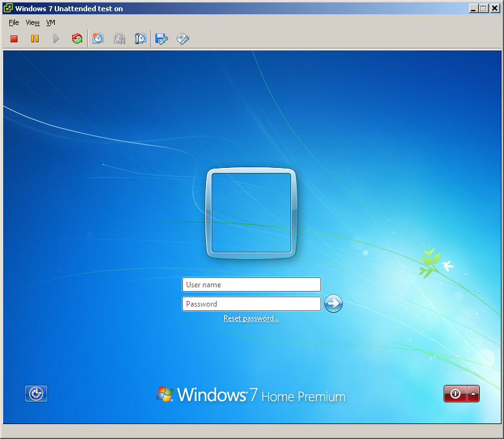Expand shut down options arrow
The image size is (504, 439).
(473, 394)
